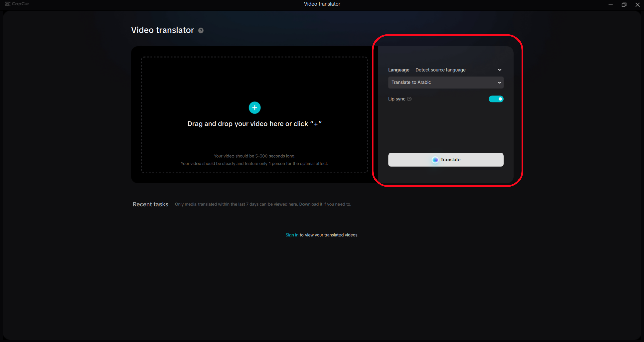Restore down the application window
Image resolution: width=644 pixels, height=342 pixels.
623,5
